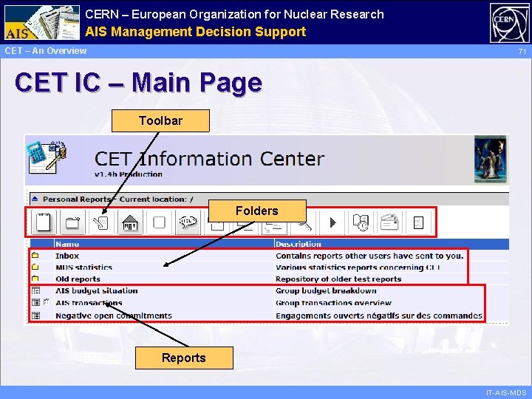Run report with the play arrow icon
The image size is (532, 399).
[332, 222]
